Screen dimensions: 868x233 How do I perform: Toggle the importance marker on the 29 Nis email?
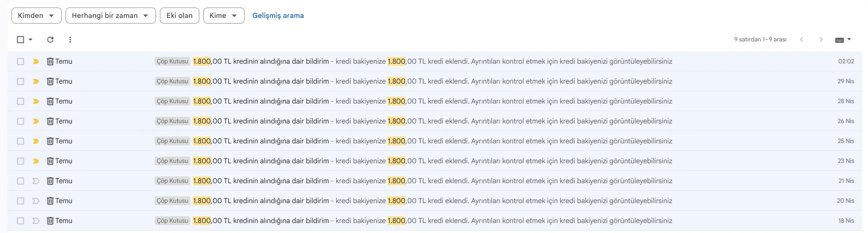point(36,81)
